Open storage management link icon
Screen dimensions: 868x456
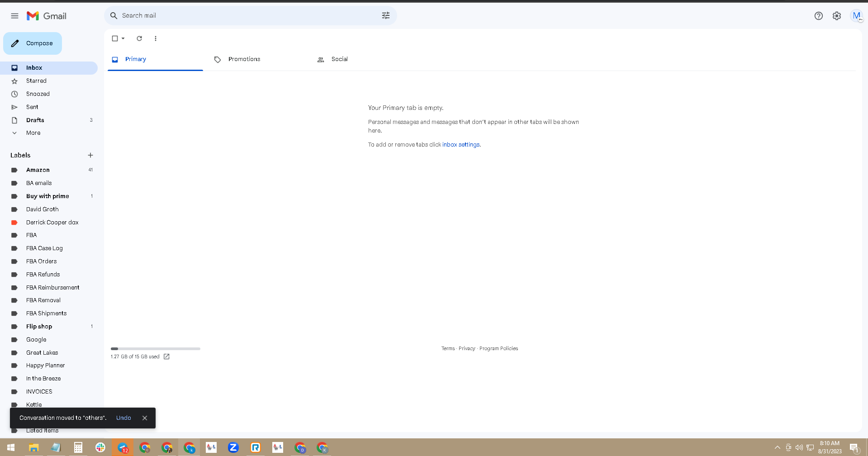pyautogui.click(x=166, y=356)
